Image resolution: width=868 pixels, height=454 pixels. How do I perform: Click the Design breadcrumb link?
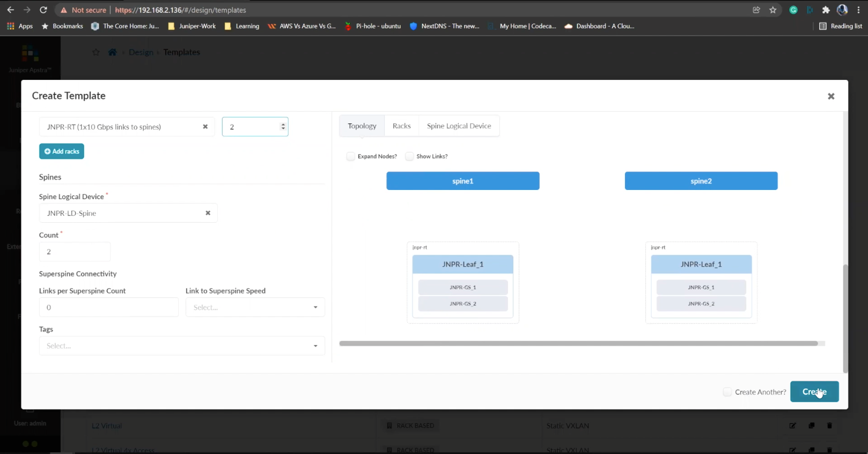(141, 52)
